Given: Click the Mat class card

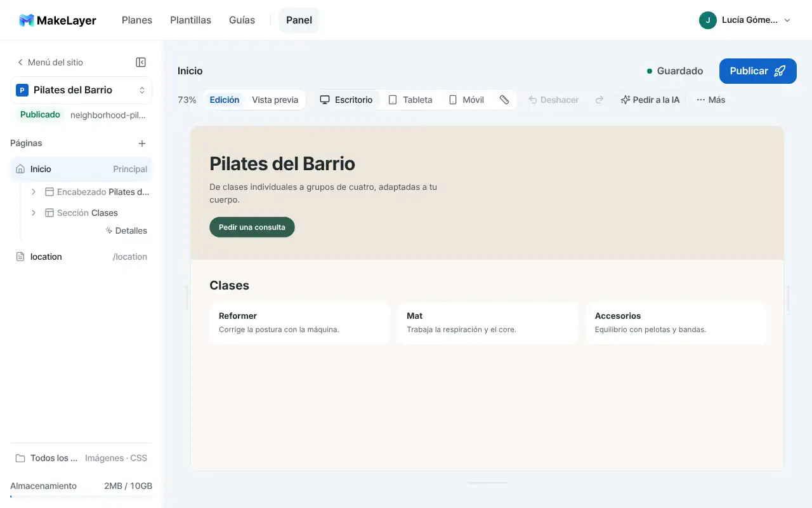Looking at the screenshot, I should 488,323.
